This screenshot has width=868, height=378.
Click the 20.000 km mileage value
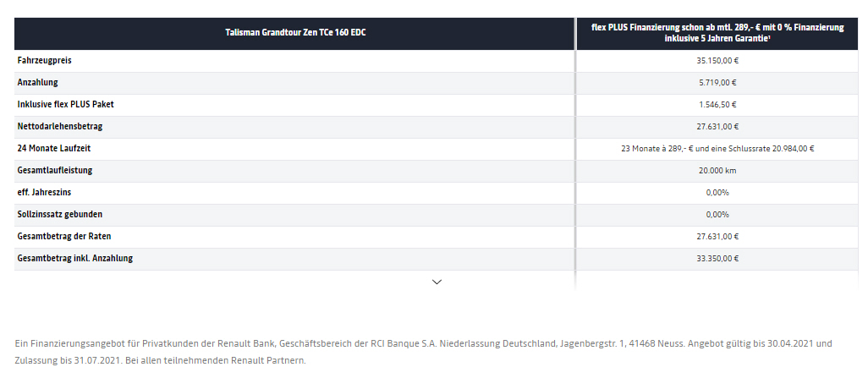click(x=717, y=171)
